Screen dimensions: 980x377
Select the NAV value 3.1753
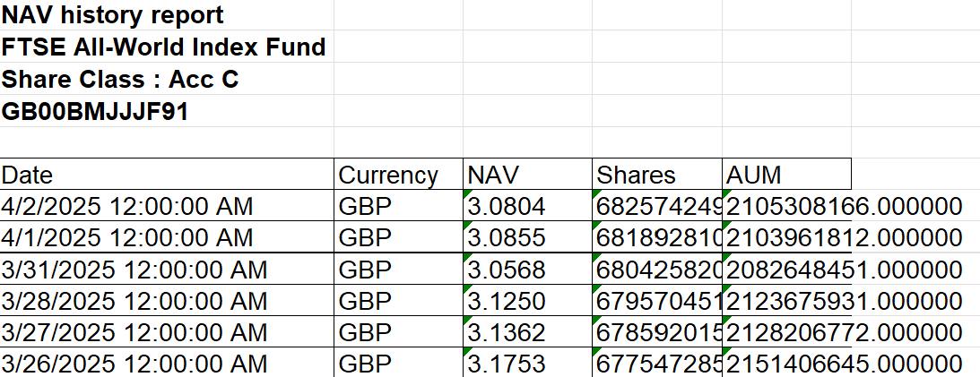click(527, 363)
